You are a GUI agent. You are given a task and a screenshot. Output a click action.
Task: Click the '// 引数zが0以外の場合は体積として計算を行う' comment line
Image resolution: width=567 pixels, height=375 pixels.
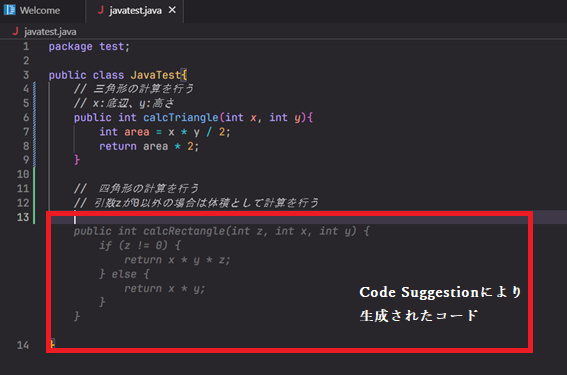click(x=196, y=203)
